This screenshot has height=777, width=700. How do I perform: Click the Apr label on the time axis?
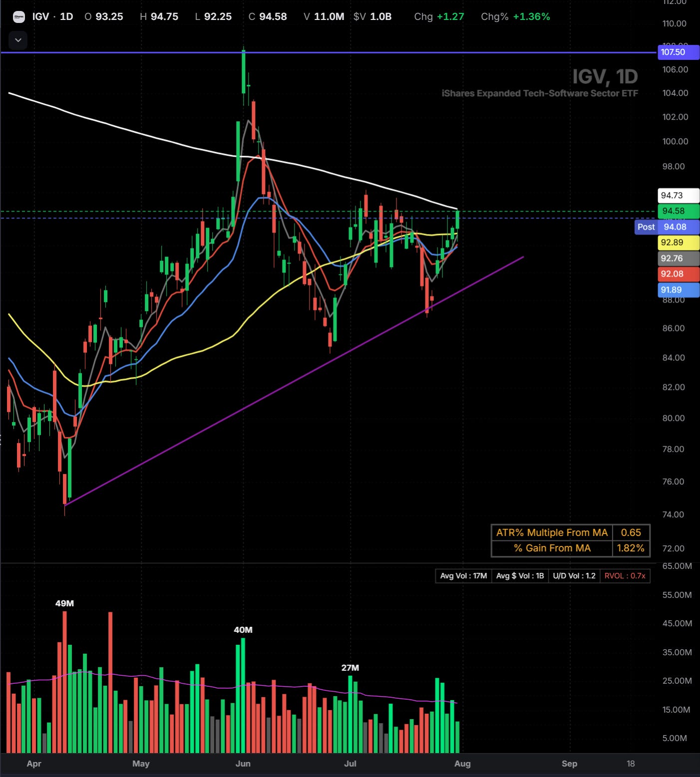pyautogui.click(x=34, y=764)
